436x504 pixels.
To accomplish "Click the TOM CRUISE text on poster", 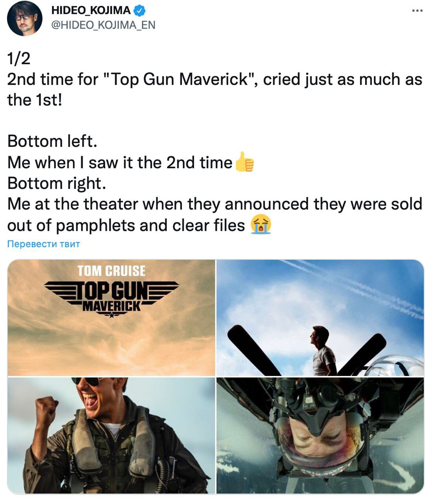I will click(111, 271).
